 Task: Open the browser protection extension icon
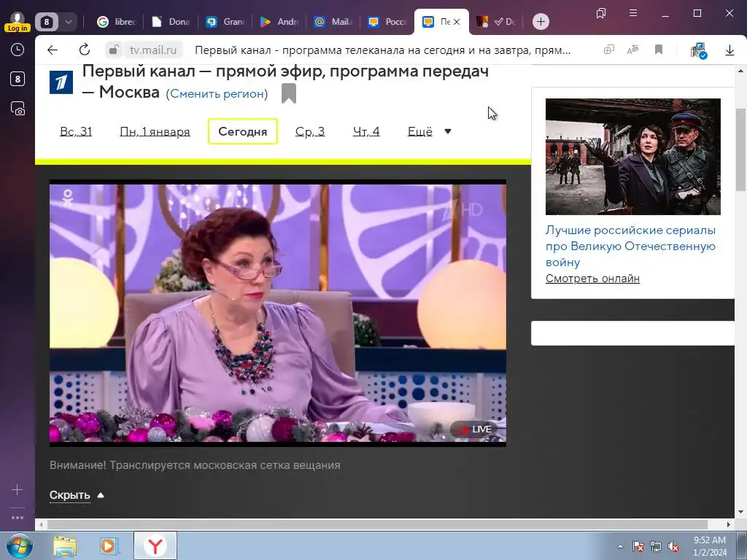coord(699,50)
